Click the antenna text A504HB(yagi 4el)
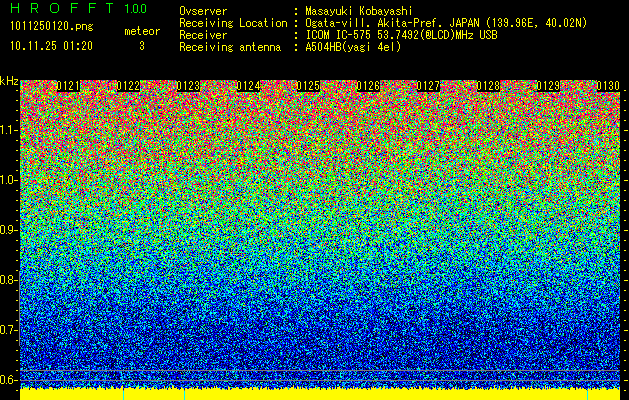 coord(353,47)
